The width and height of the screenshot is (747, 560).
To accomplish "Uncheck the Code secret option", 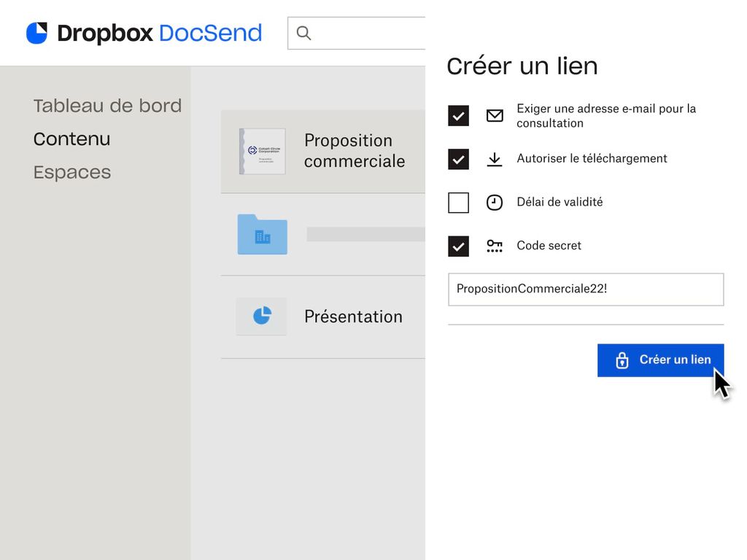I will (x=458, y=246).
